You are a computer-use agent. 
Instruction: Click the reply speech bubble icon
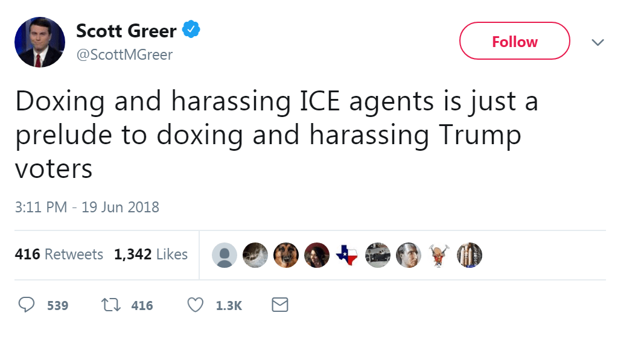tap(26, 305)
